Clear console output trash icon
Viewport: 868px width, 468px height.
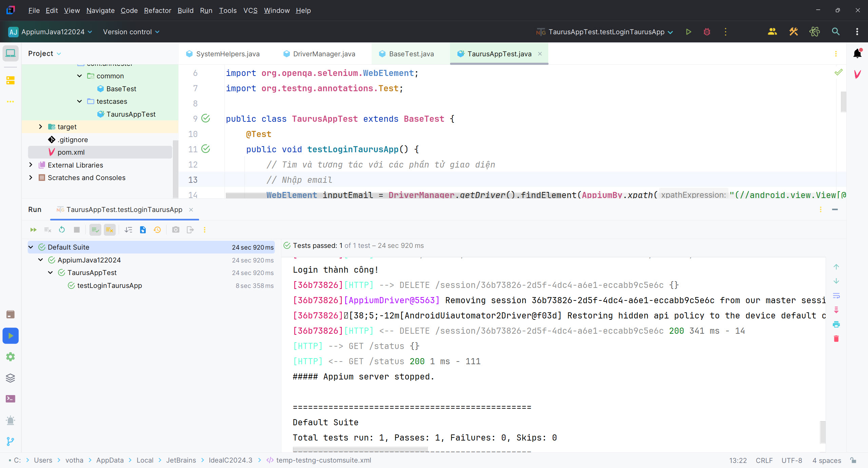pyautogui.click(x=836, y=338)
